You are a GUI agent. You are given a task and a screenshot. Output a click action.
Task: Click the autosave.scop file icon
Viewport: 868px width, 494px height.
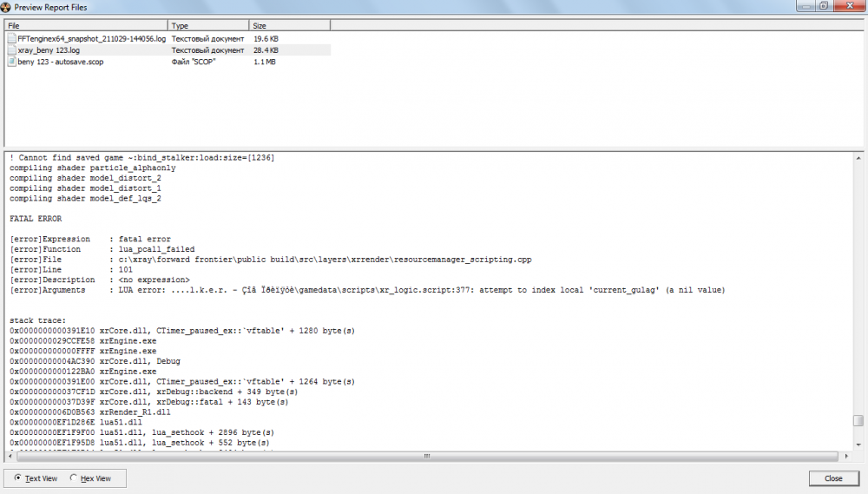point(11,62)
